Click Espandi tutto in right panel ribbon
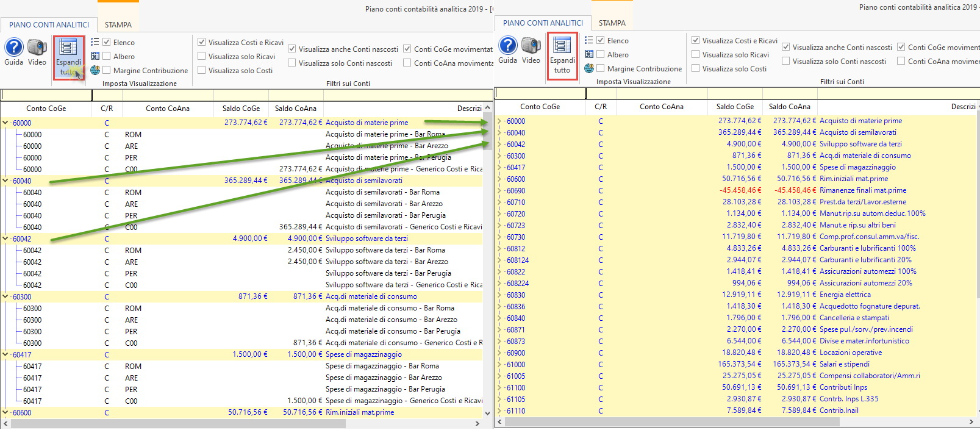980x430 pixels. click(x=562, y=55)
